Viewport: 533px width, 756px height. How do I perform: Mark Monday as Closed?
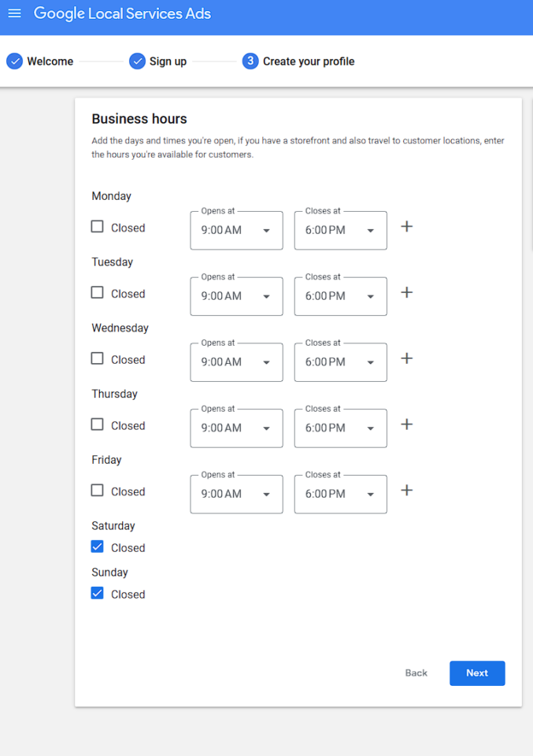pos(98,227)
